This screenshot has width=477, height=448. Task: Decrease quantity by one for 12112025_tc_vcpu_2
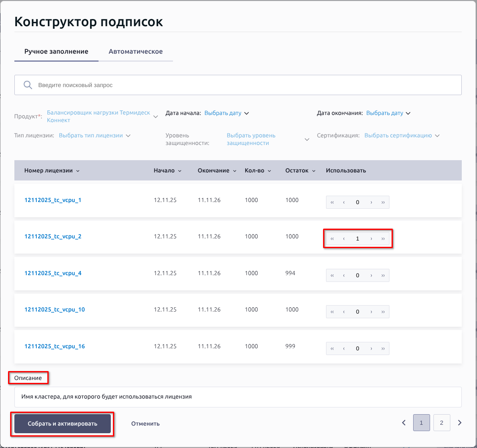coord(344,239)
